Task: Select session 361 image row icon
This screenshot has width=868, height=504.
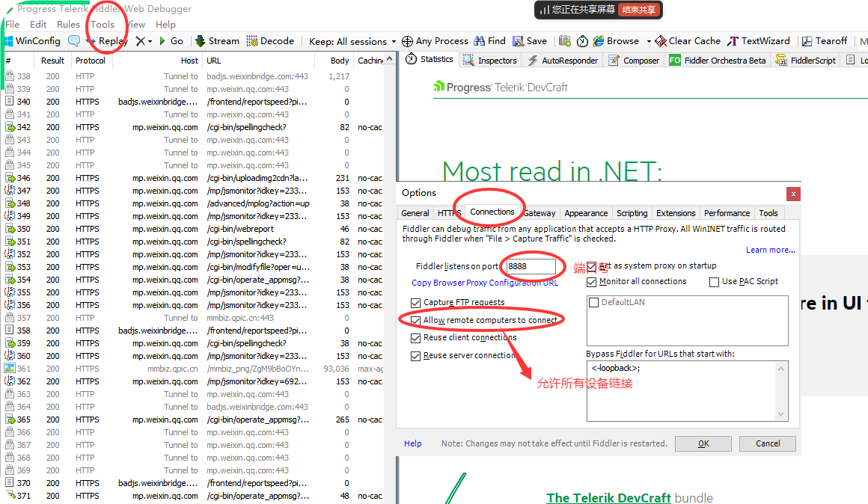Action: [10, 369]
